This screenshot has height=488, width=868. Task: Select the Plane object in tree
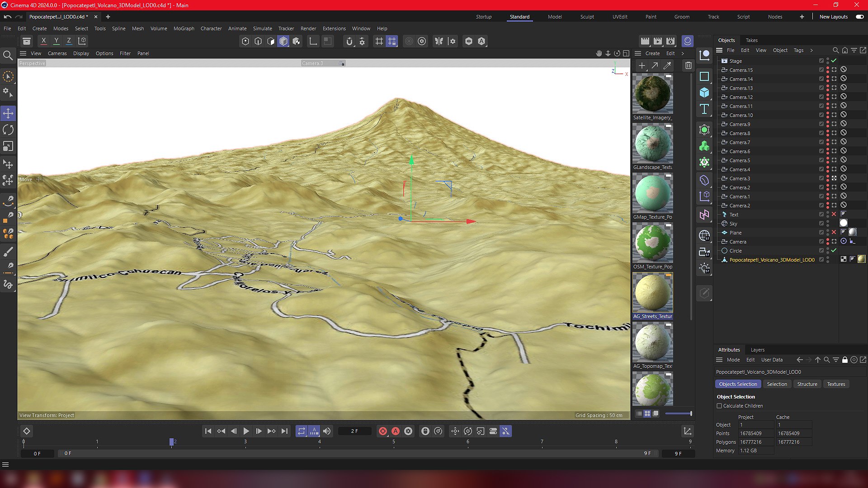pyautogui.click(x=736, y=233)
